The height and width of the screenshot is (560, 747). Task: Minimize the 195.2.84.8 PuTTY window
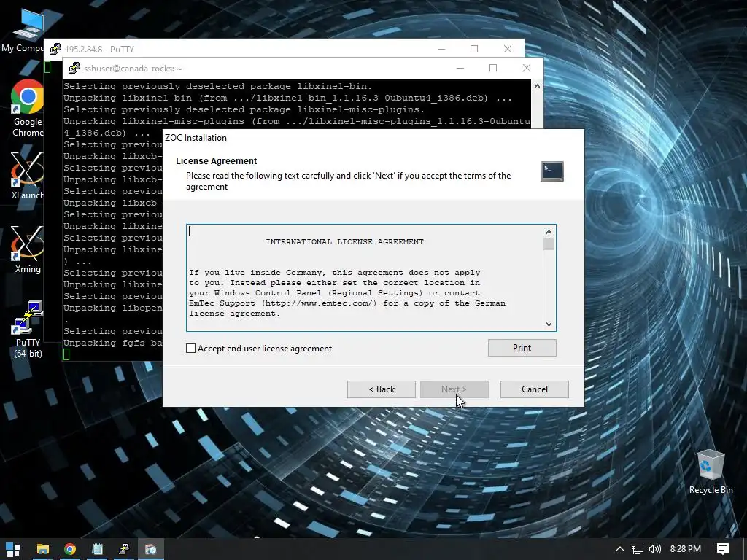coord(441,49)
